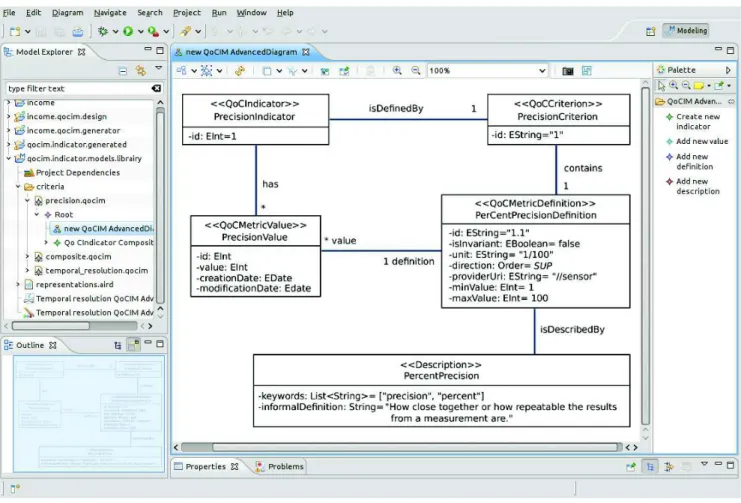Open the Model Explorer view menu triangle
The height and width of the screenshot is (503, 741).
coord(159,69)
